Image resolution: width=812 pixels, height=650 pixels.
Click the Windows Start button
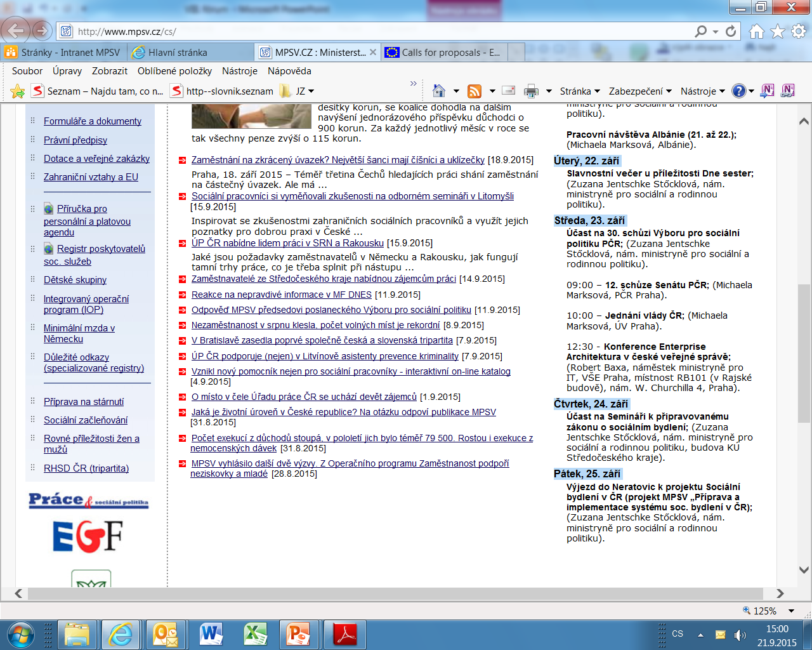(x=20, y=634)
